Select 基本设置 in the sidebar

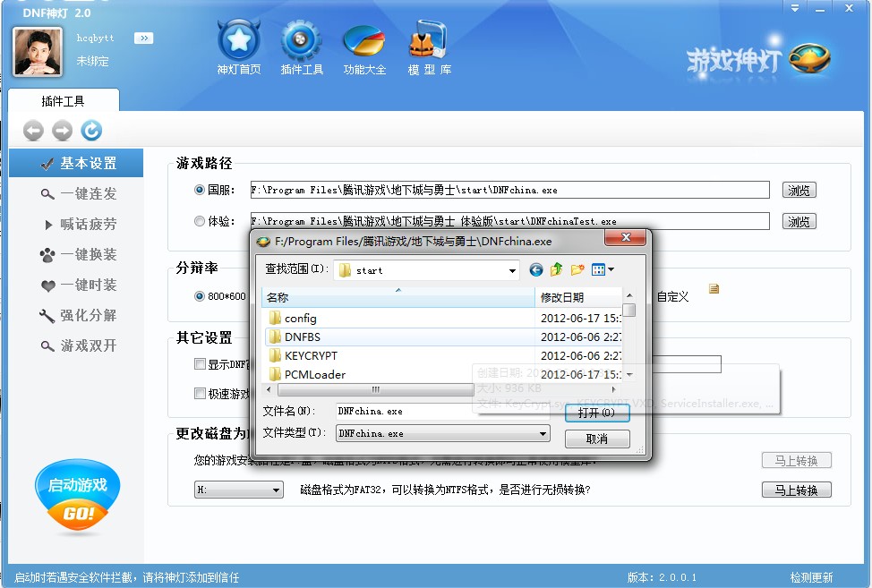point(76,163)
